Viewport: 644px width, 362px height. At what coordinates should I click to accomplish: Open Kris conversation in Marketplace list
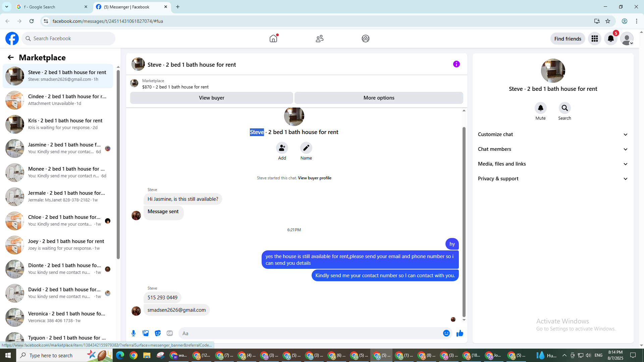tap(58, 124)
